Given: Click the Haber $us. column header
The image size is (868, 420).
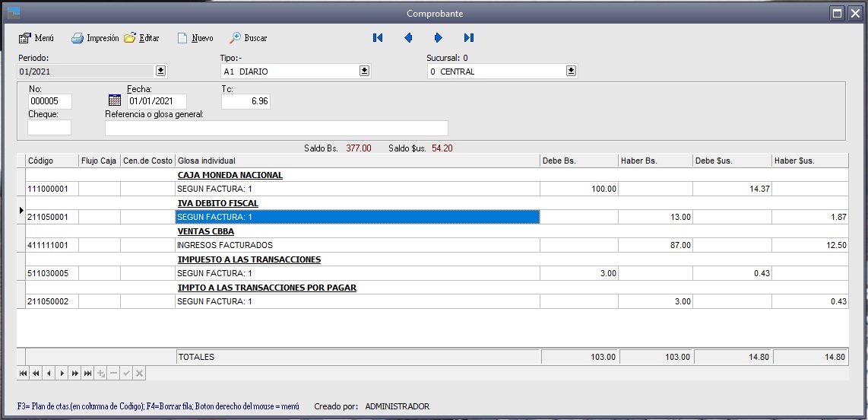Looking at the screenshot, I should pos(810,161).
